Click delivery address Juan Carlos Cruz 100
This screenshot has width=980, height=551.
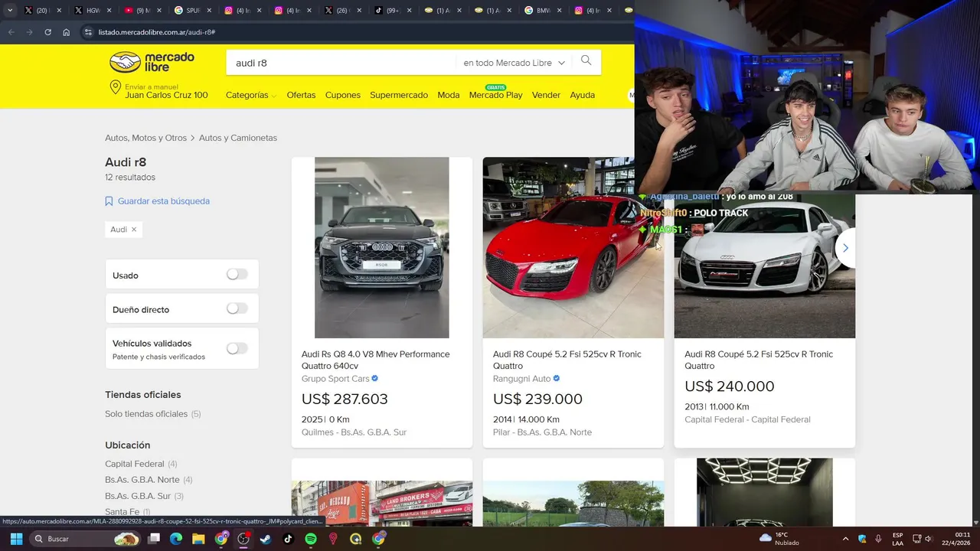tap(166, 95)
